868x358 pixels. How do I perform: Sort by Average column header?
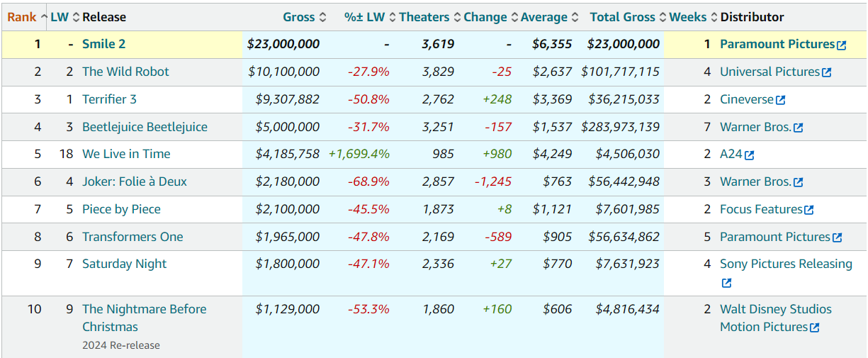point(543,17)
